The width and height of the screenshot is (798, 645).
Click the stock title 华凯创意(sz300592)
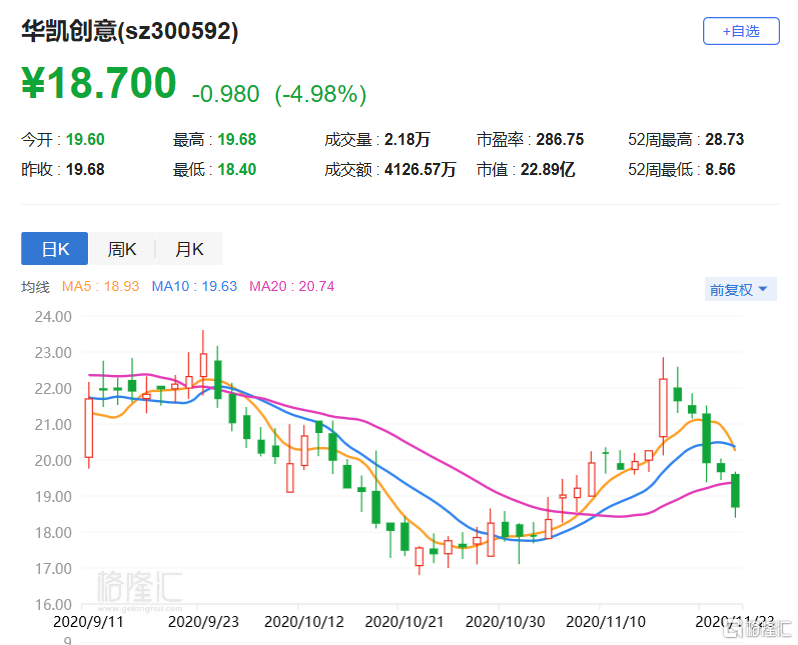(x=130, y=31)
